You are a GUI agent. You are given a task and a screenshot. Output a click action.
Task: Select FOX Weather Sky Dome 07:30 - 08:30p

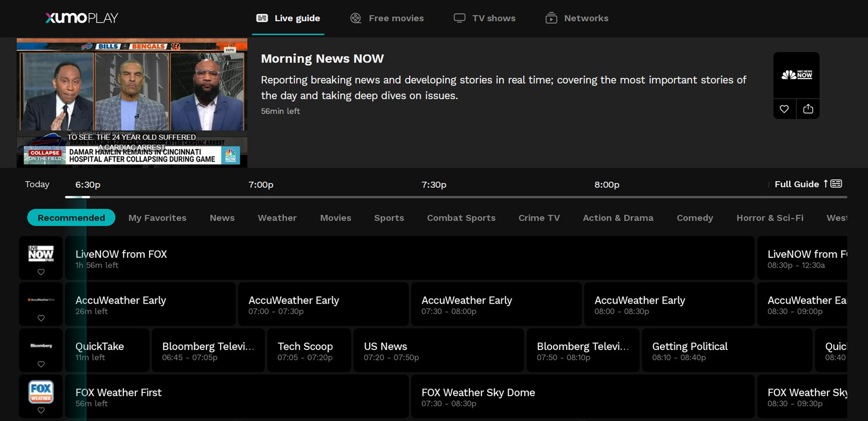pos(583,397)
